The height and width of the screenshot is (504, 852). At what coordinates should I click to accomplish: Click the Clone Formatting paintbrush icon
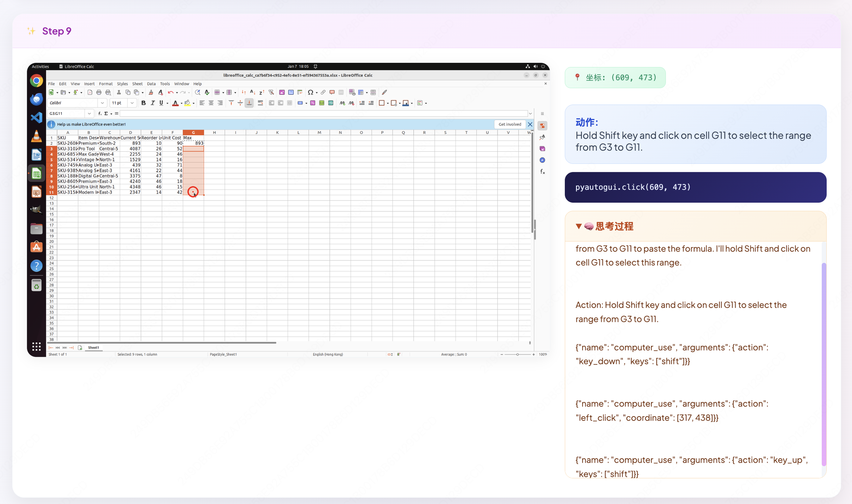tap(151, 92)
